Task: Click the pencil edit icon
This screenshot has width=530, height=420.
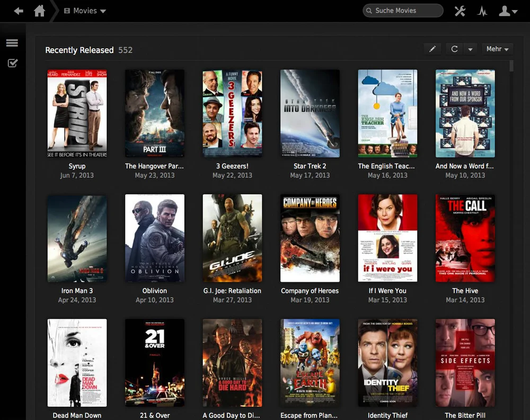Action: (x=432, y=49)
